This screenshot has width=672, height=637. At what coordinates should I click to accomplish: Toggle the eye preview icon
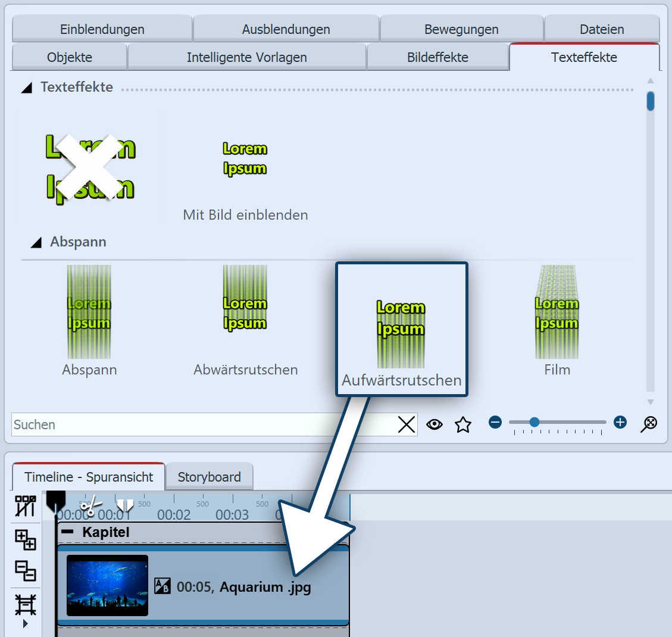[435, 424]
